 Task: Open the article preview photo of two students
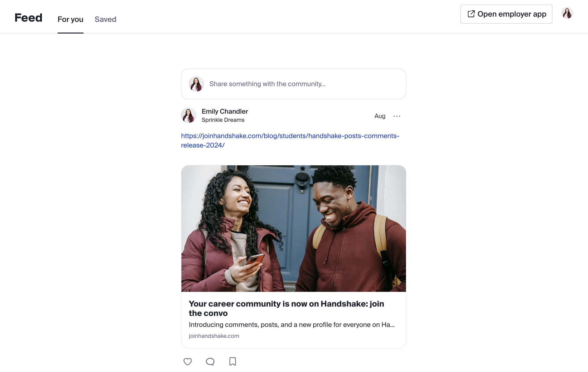click(x=293, y=229)
